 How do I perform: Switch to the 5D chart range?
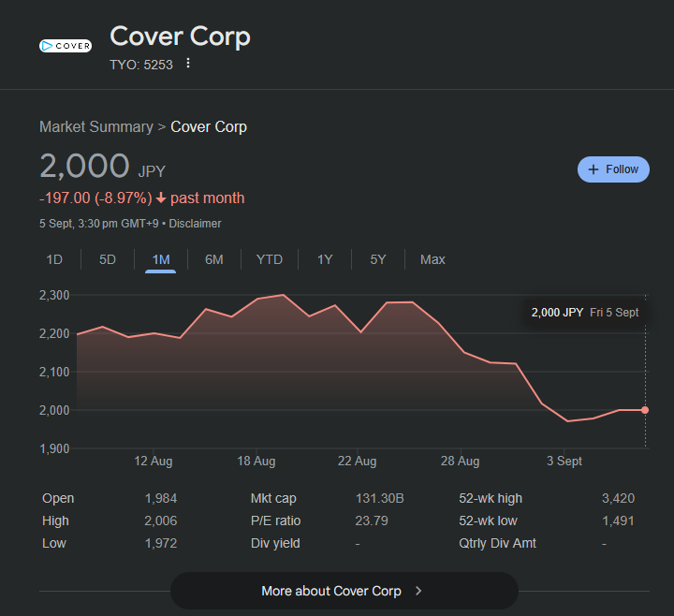tap(108, 259)
